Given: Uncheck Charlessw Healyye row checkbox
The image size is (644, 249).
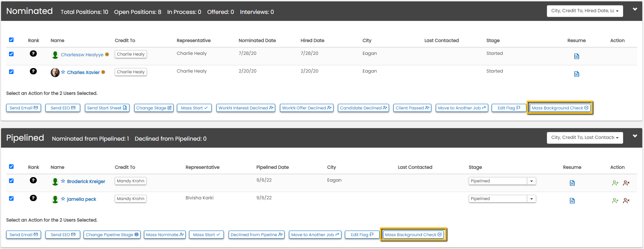Looking at the screenshot, I should click(x=11, y=54).
